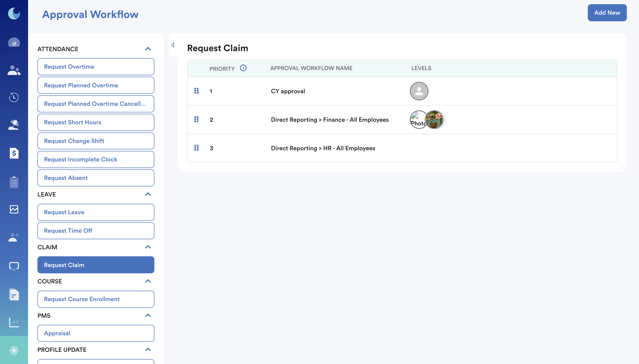Click the clipboard list icon in sidebar
This screenshot has height=364, width=639.
[14, 182]
